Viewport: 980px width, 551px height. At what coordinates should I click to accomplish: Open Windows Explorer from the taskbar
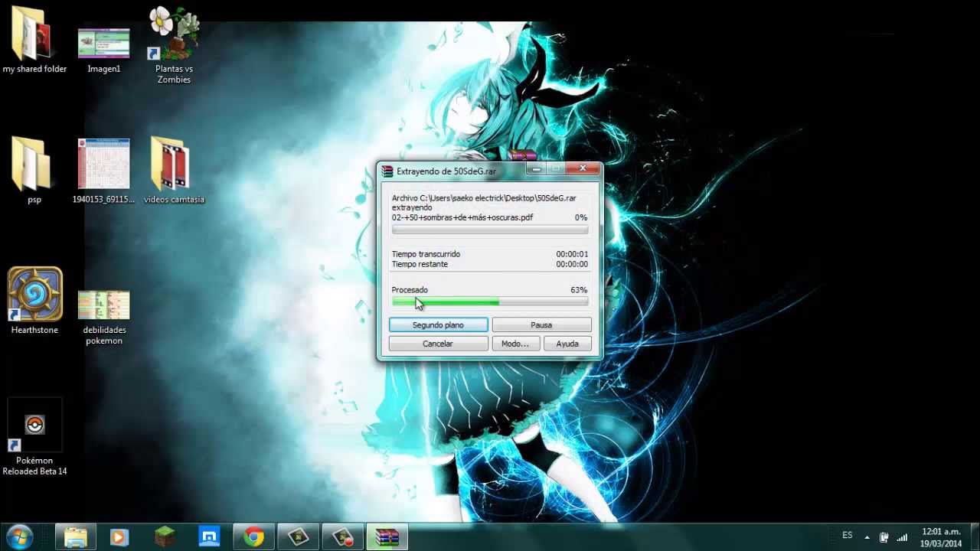pos(76,537)
